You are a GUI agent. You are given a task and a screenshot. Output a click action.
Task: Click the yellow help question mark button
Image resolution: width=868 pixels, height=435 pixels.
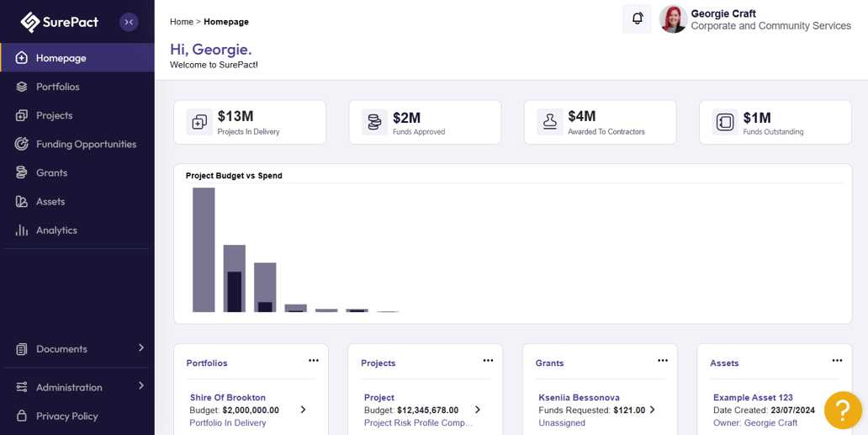coord(843,410)
